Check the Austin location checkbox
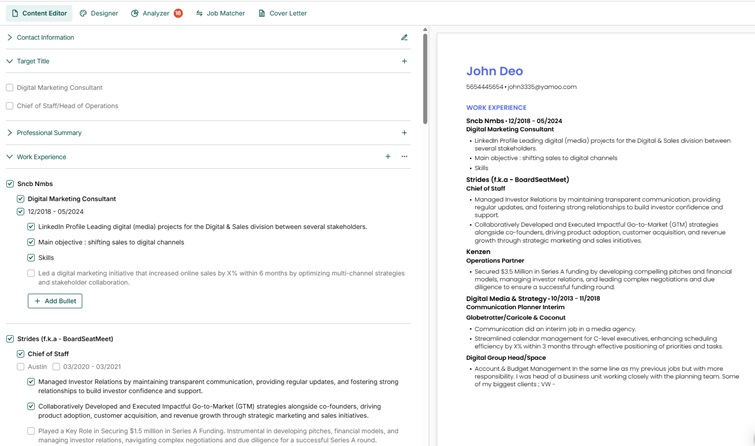755x446 pixels. (x=20, y=367)
